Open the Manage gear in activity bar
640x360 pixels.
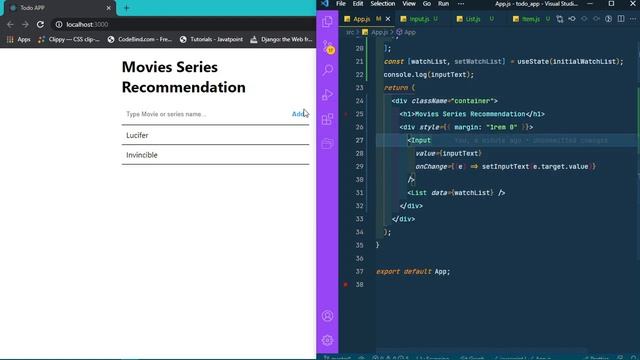tap(327, 340)
